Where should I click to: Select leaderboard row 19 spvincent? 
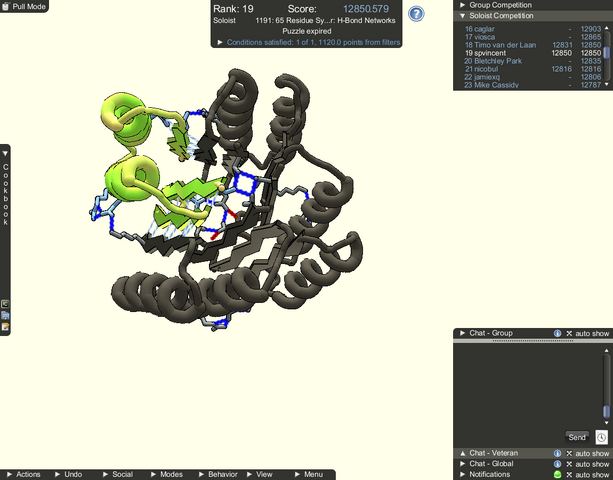tap(532, 53)
